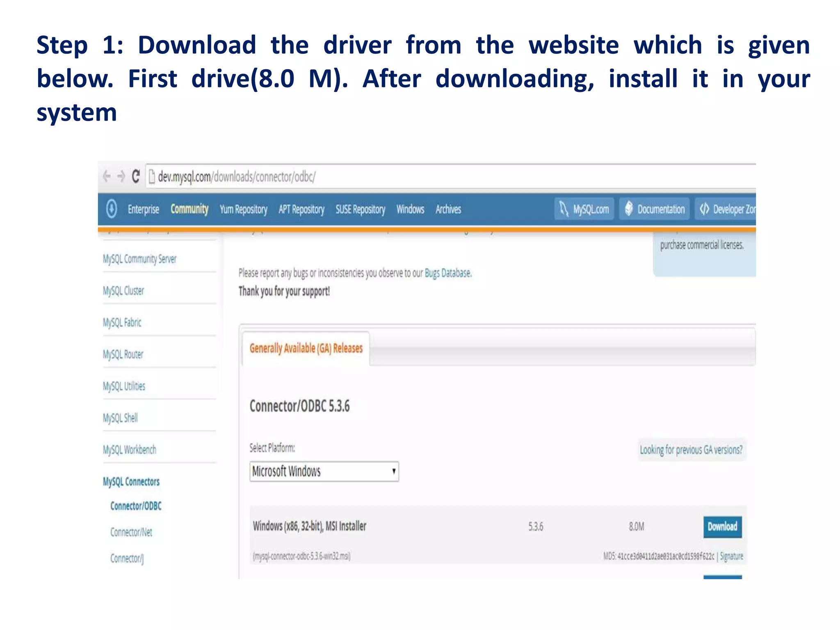Open the SUSE Repository menu item
Image resolution: width=840 pixels, height=630 pixels.
(360, 210)
